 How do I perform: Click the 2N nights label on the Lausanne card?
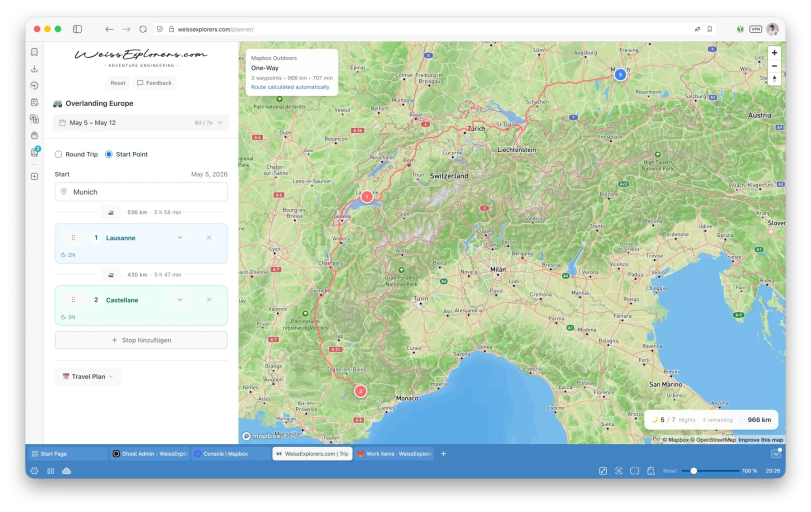click(x=68, y=255)
